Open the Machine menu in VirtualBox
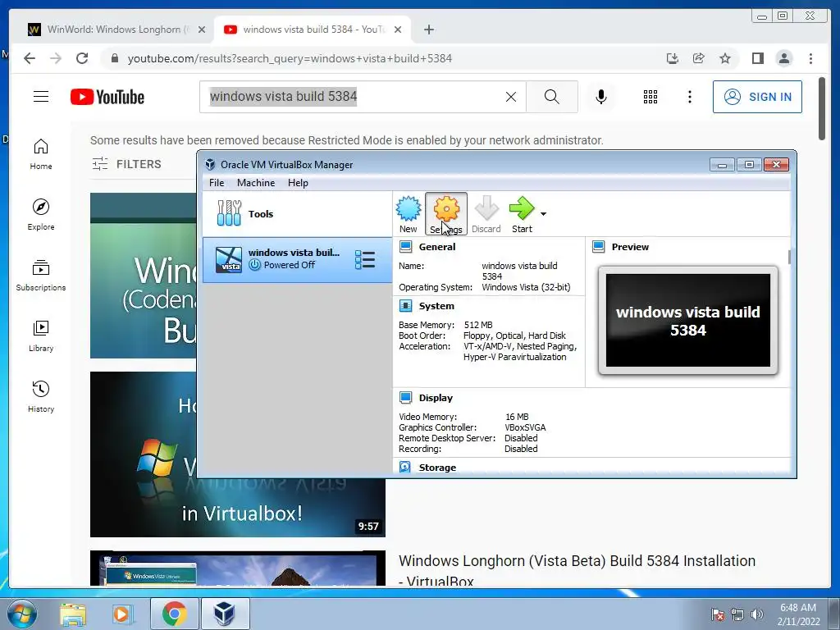The height and width of the screenshot is (630, 840). pos(256,183)
